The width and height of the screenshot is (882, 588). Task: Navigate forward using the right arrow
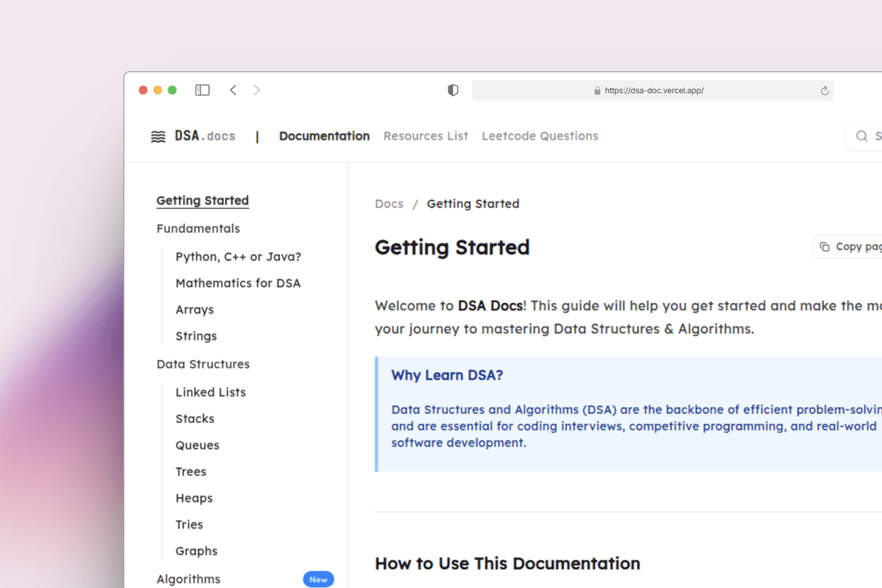256,90
